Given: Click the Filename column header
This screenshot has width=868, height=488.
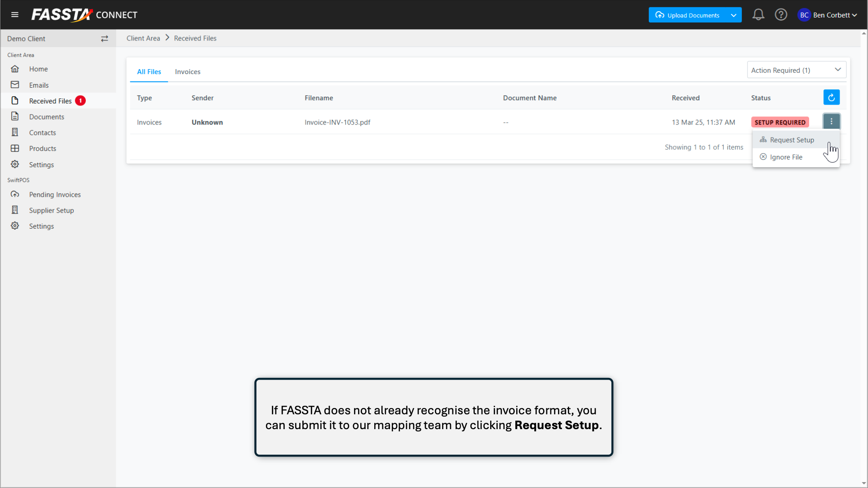Looking at the screenshot, I should pos(319,98).
